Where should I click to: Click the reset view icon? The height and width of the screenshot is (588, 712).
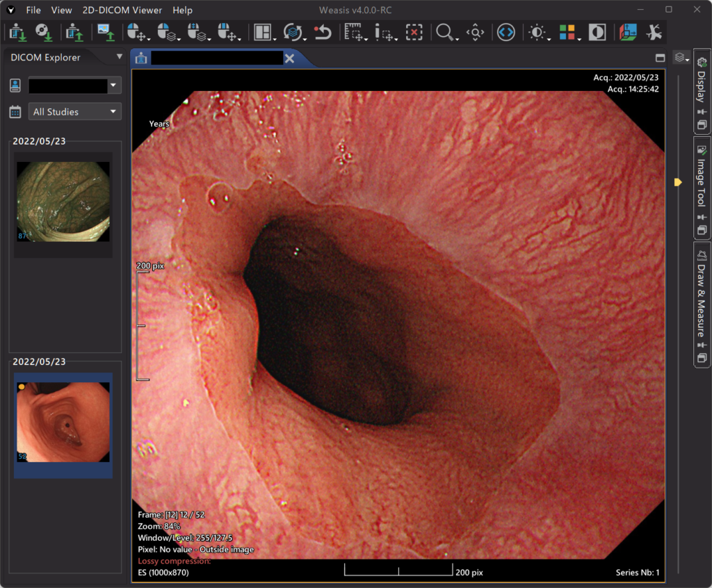(x=323, y=33)
